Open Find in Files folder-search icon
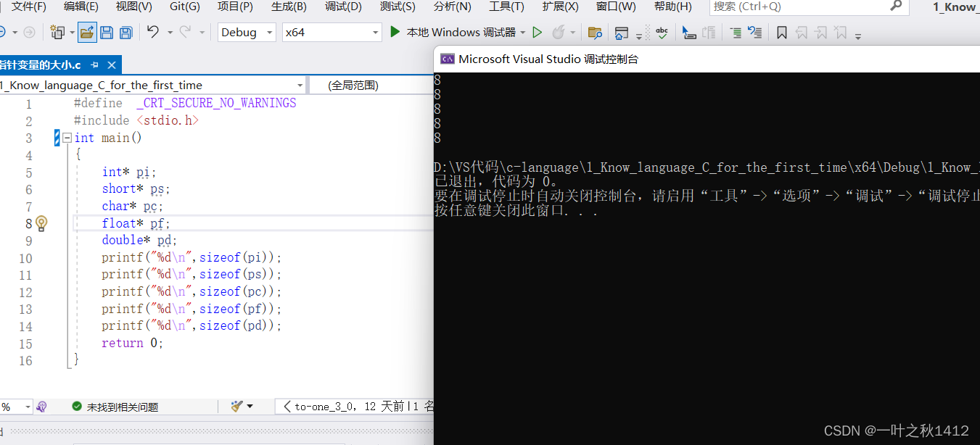This screenshot has height=445, width=980. click(x=595, y=32)
